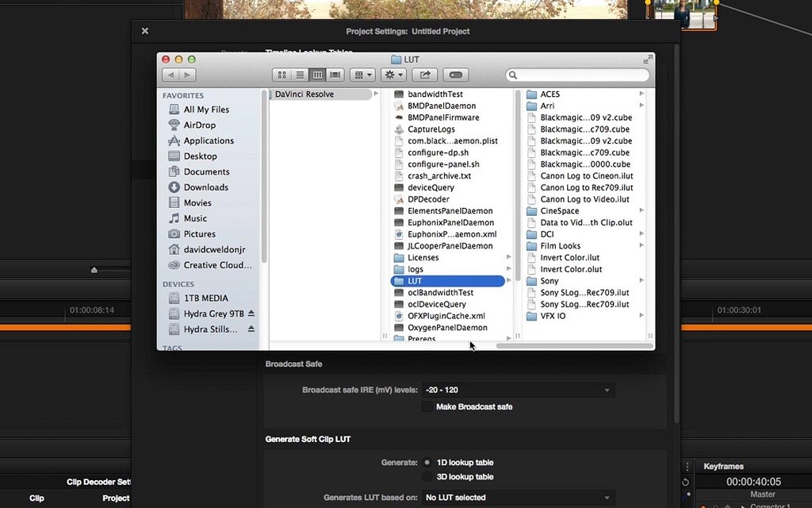Click the Project Settings vertical scrollbar
Viewport: 812px width, 508px height.
pyautogui.click(x=676, y=233)
